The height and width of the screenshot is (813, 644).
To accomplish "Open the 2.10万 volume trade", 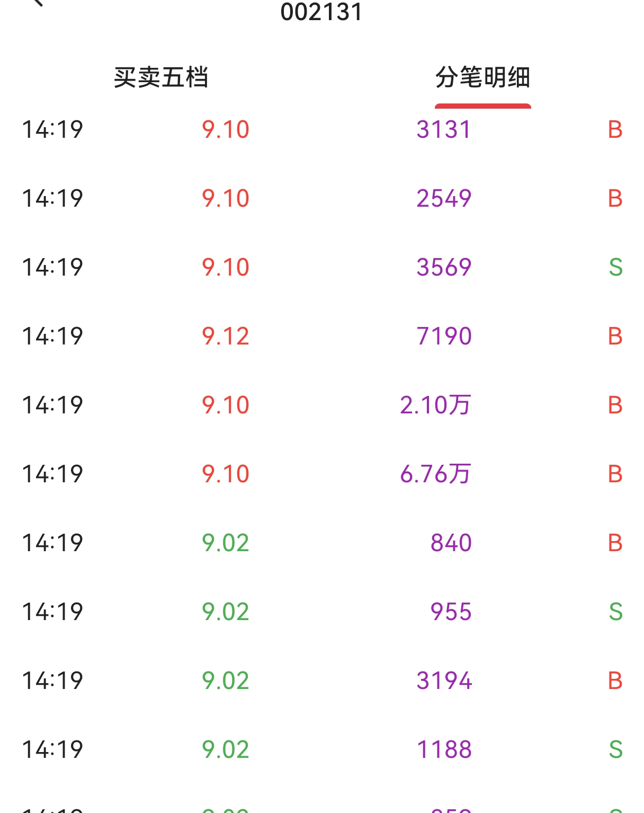I will [435, 405].
